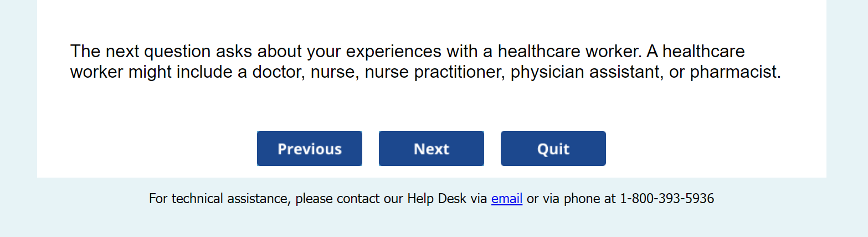Go to the Next survey page
Viewport: 868px width, 237px height.
(431, 149)
